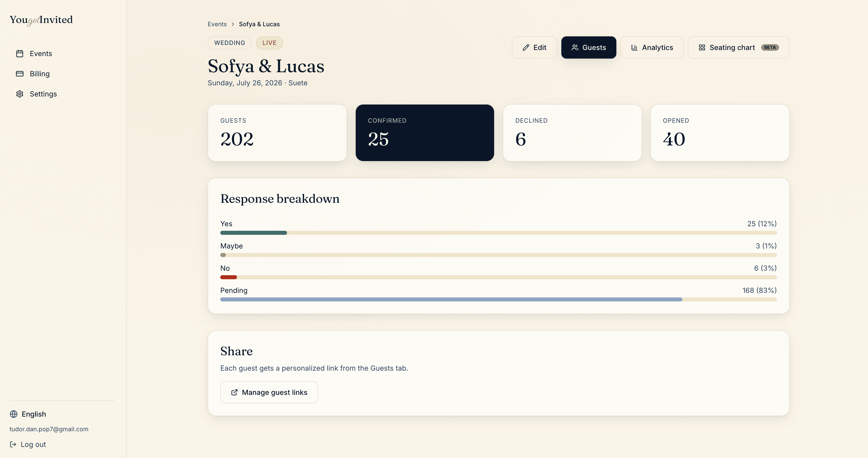The height and width of the screenshot is (458, 868).
Task: Click the '168 (83%)' Pending value
Action: [x=759, y=290]
